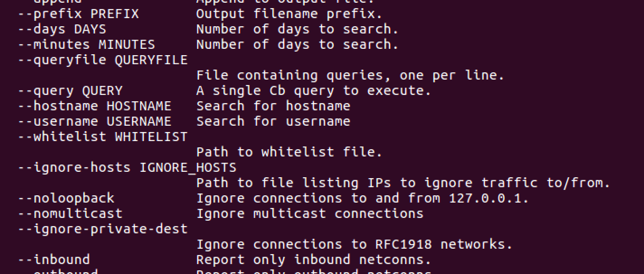644x274 pixels.
Task: Click the 127.0.0.1 address text
Action: click(488, 198)
